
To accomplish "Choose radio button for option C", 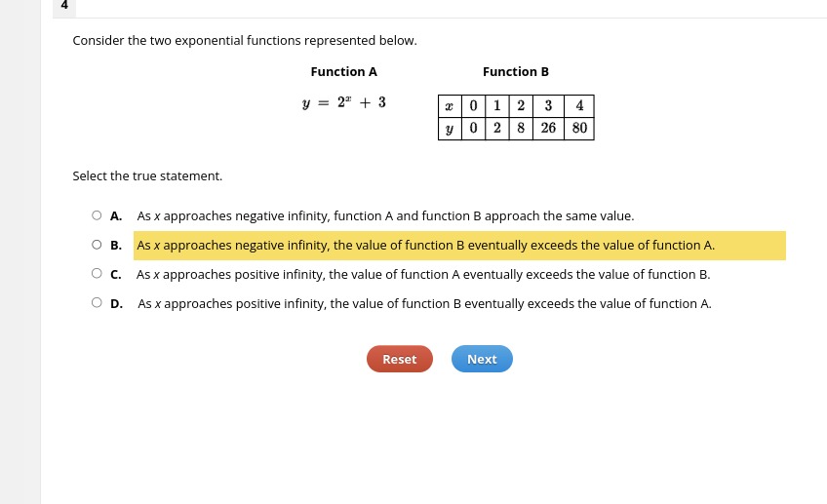I will click(97, 273).
